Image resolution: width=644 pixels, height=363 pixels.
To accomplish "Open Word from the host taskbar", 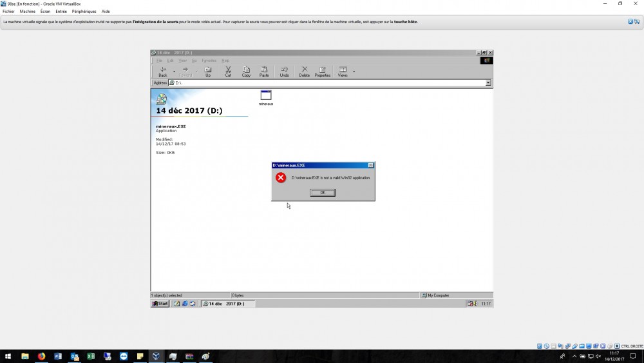I will pos(58,357).
